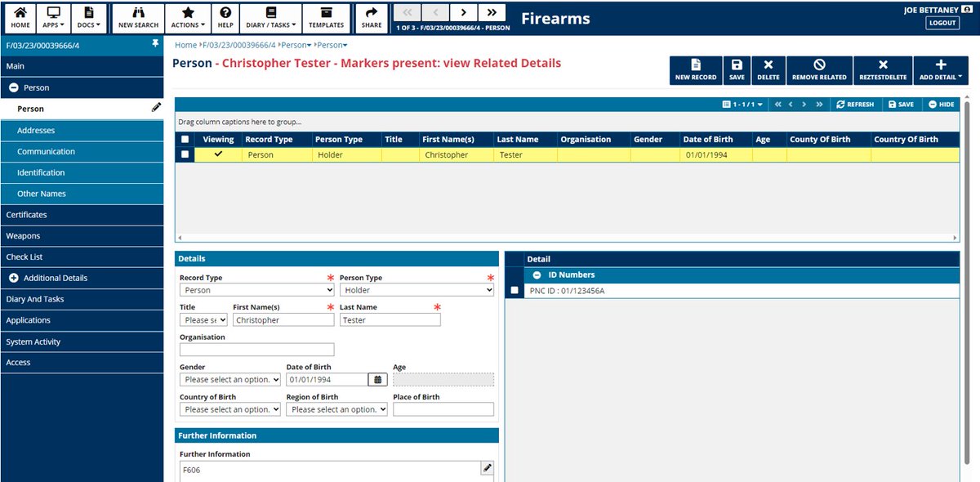The image size is (980, 482).
Task: Select the header checkbox in the grid
Action: (184, 139)
